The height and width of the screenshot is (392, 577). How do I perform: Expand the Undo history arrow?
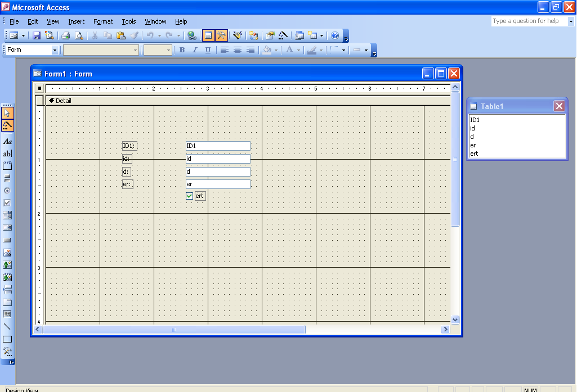click(159, 35)
